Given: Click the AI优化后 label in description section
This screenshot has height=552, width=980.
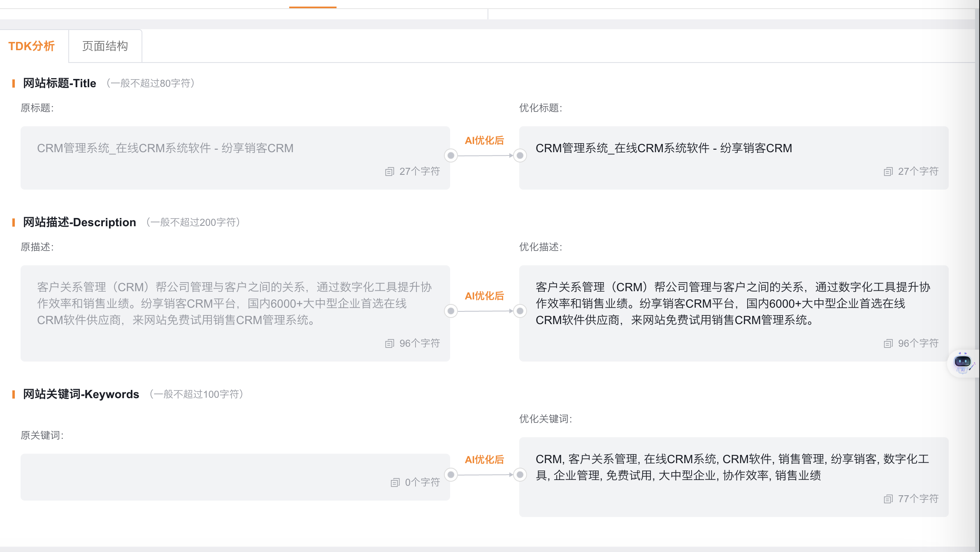Looking at the screenshot, I should pyautogui.click(x=484, y=296).
